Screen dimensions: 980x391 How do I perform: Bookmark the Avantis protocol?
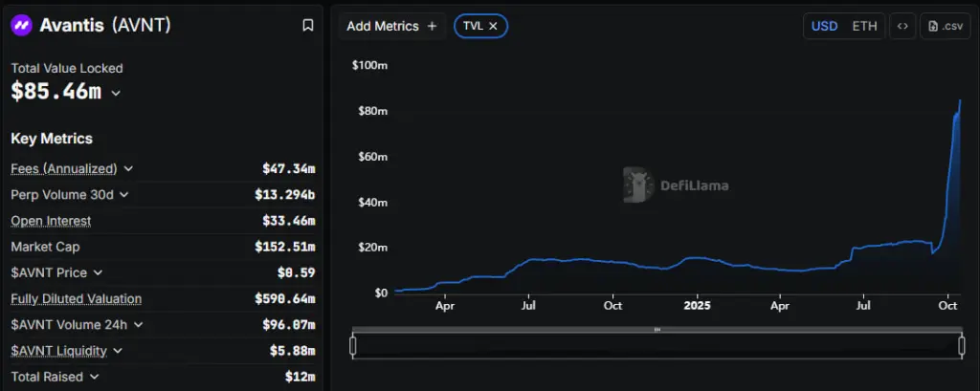307,25
